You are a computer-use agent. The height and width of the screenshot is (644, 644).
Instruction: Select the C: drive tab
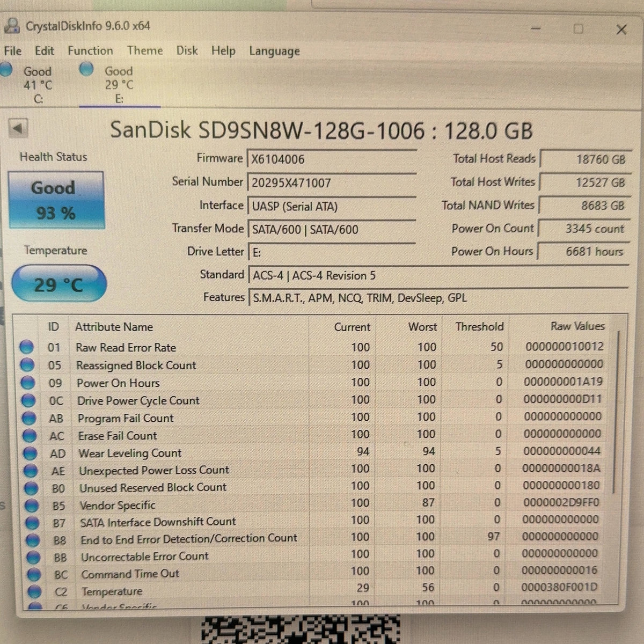coord(38,85)
